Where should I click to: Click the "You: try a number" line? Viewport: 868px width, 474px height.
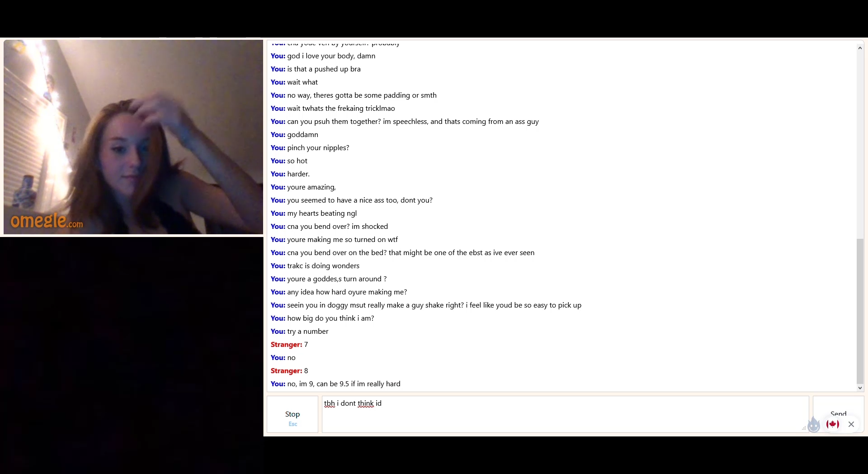pyautogui.click(x=300, y=332)
